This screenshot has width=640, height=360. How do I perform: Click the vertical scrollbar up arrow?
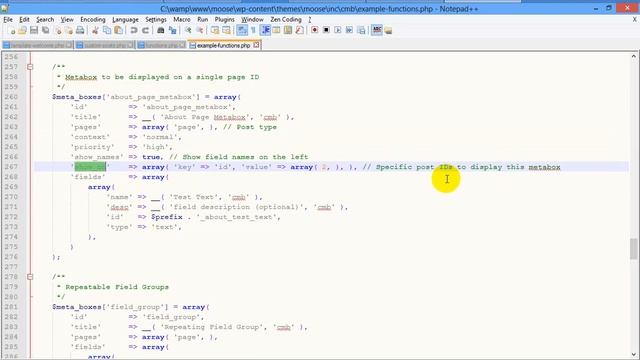click(x=633, y=56)
